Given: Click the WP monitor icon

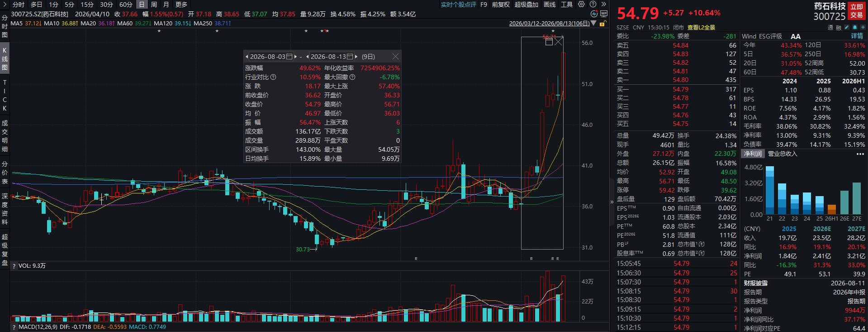Looking at the screenshot, I should pos(603,14).
